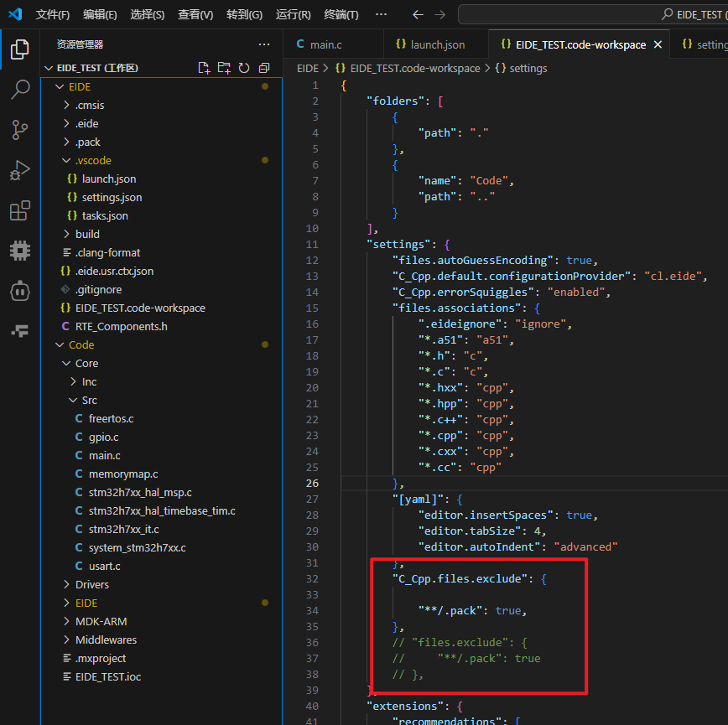Click the search icon in the command center
Viewport: 728px width, 725px height.
coord(667,14)
